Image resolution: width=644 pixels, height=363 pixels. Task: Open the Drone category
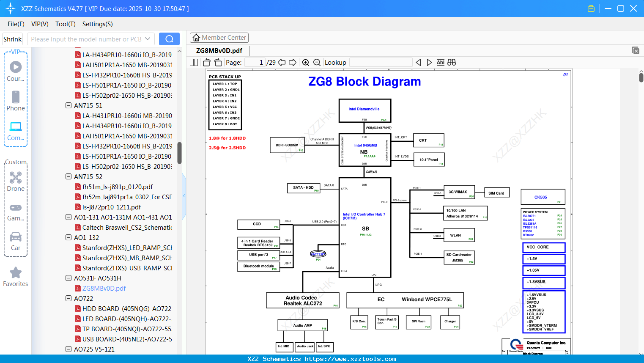point(16,181)
